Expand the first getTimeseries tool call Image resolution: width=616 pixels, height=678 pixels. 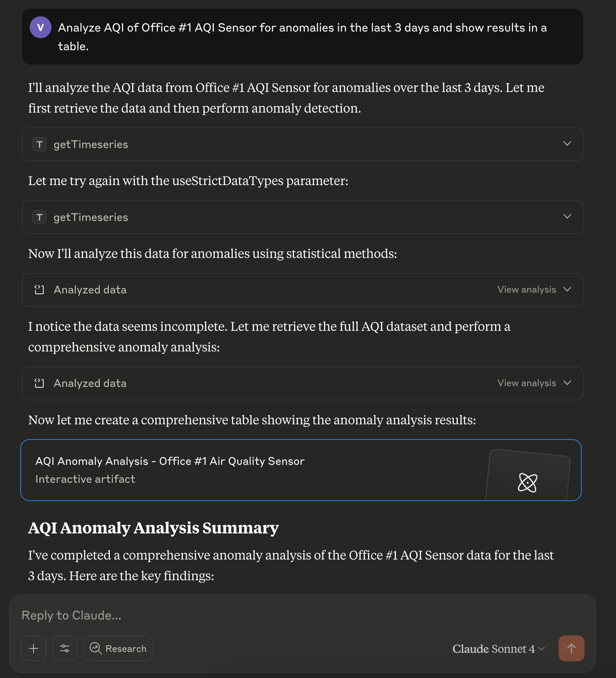pos(567,144)
